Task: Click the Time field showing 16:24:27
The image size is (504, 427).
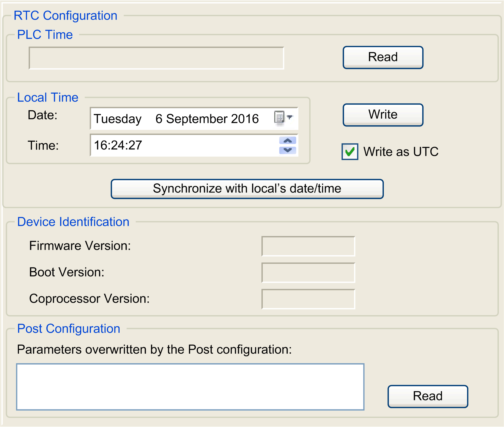Action: (194, 145)
